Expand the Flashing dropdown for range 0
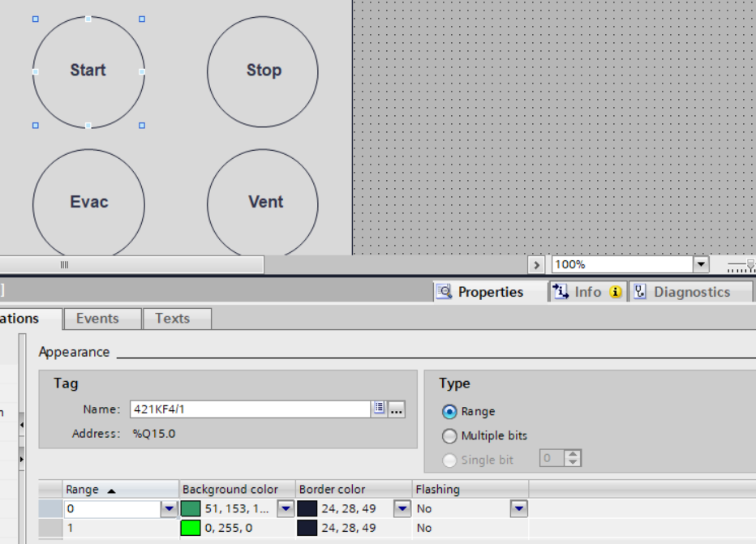This screenshot has width=756, height=544. tap(519, 509)
